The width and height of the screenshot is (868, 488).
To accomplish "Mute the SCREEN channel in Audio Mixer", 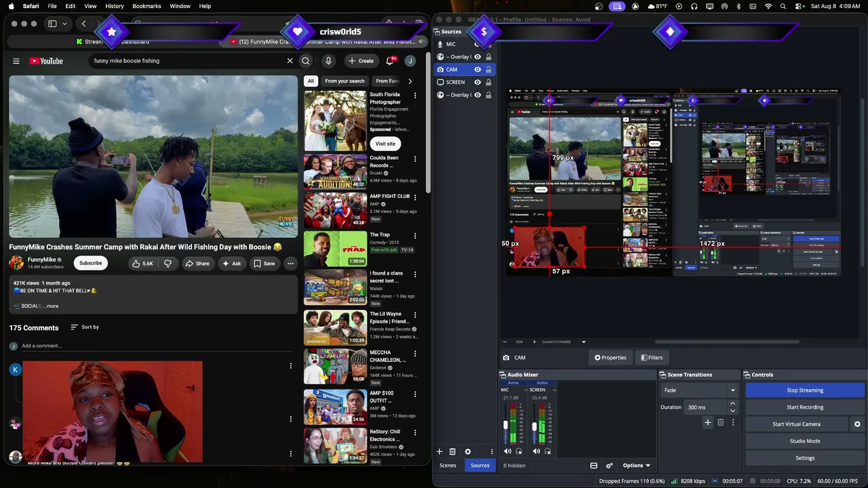I will pyautogui.click(x=536, y=451).
